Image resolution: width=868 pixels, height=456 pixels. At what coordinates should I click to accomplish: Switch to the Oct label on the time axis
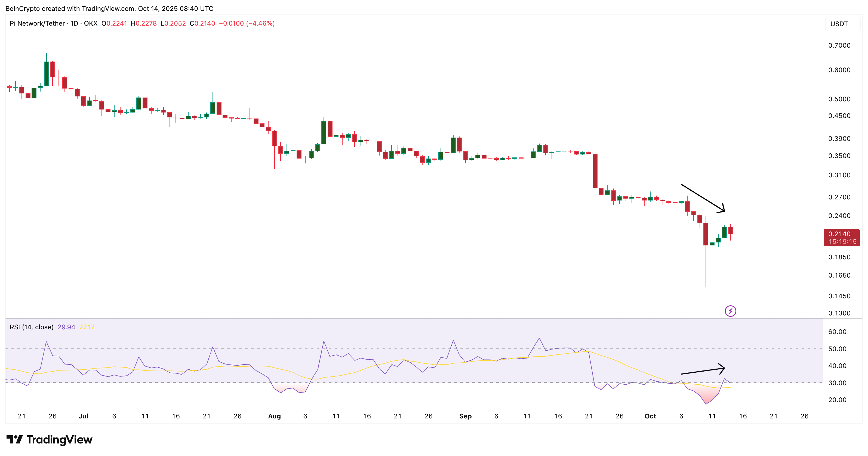tap(651, 416)
